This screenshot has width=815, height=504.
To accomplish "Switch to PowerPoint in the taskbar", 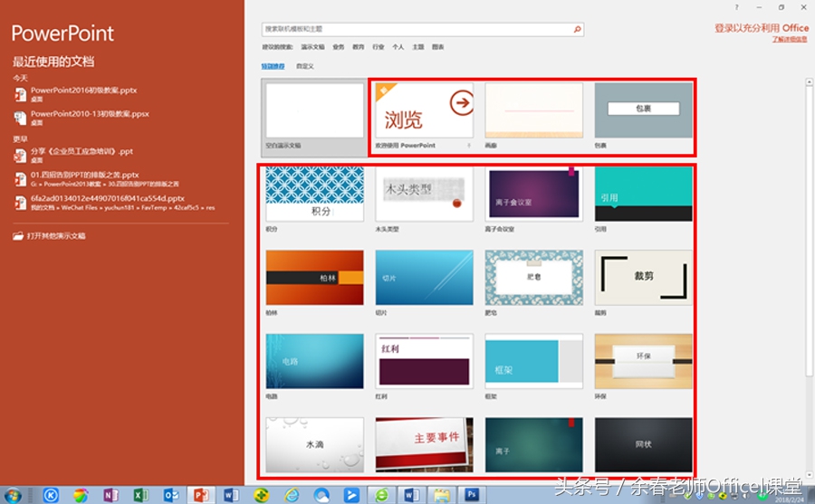I will 201,495.
